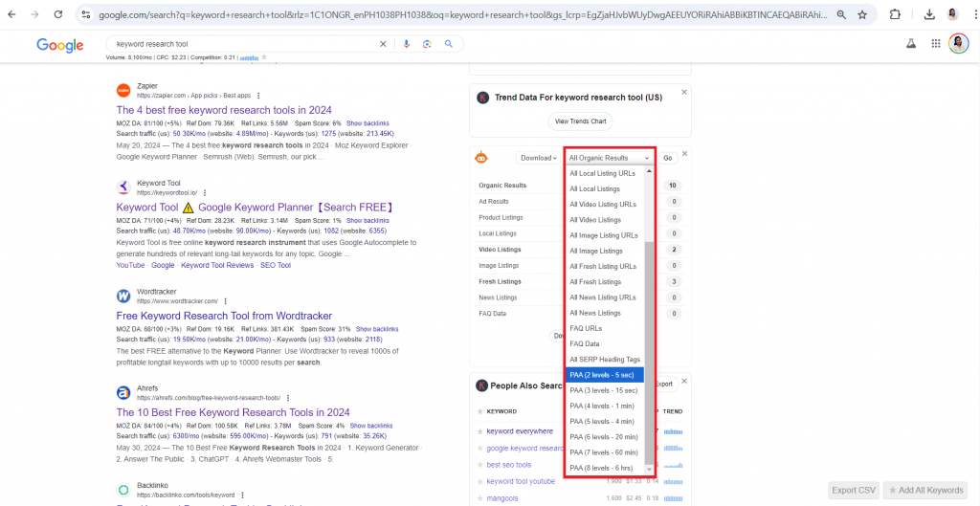Select PAA (8 levels - 6 hrs)
The width and height of the screenshot is (980, 506).
[605, 468]
